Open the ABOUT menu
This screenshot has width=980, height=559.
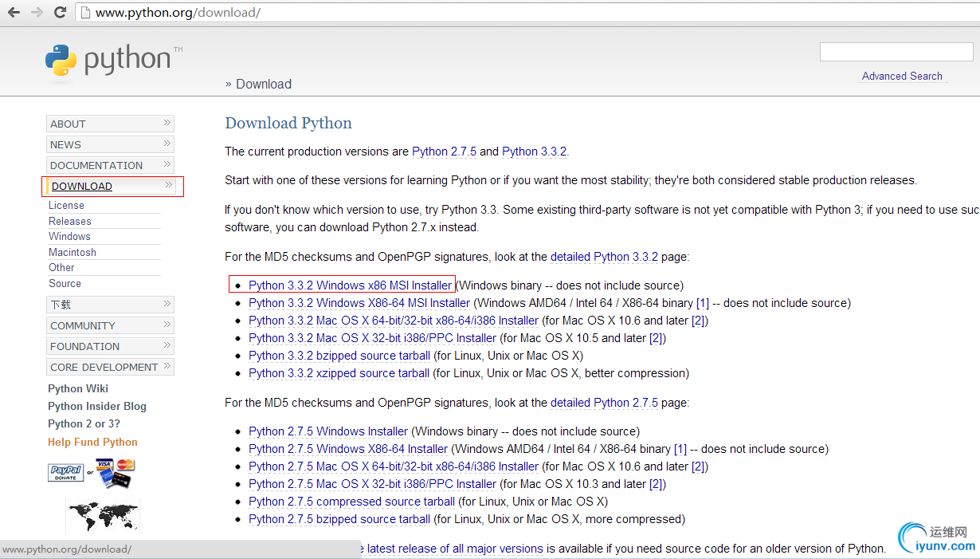[x=110, y=124]
